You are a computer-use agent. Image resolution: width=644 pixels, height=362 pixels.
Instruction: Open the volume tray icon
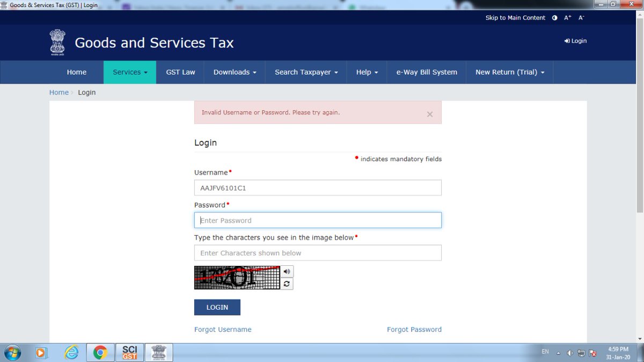[x=569, y=353]
